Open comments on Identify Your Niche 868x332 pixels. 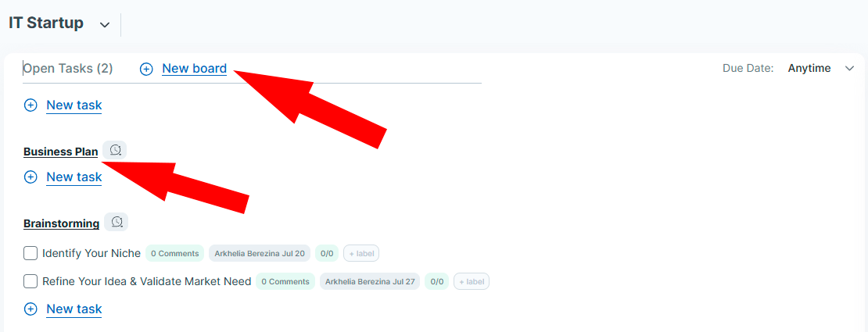[175, 253]
